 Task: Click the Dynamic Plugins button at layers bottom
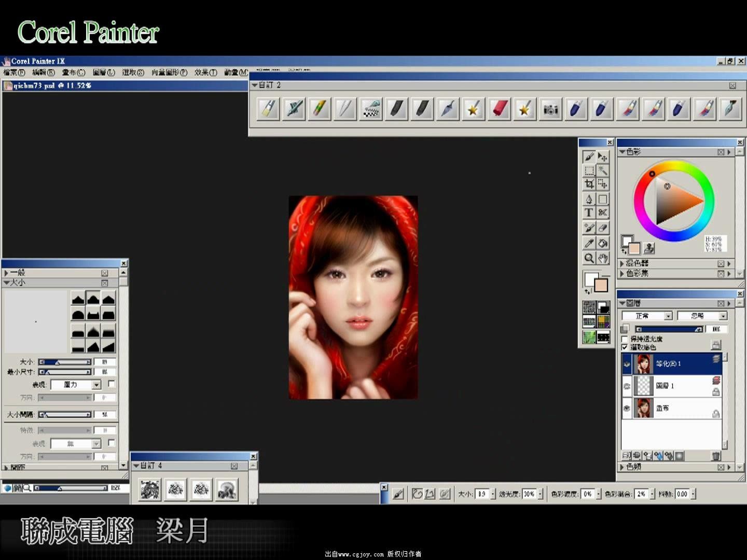(637, 456)
